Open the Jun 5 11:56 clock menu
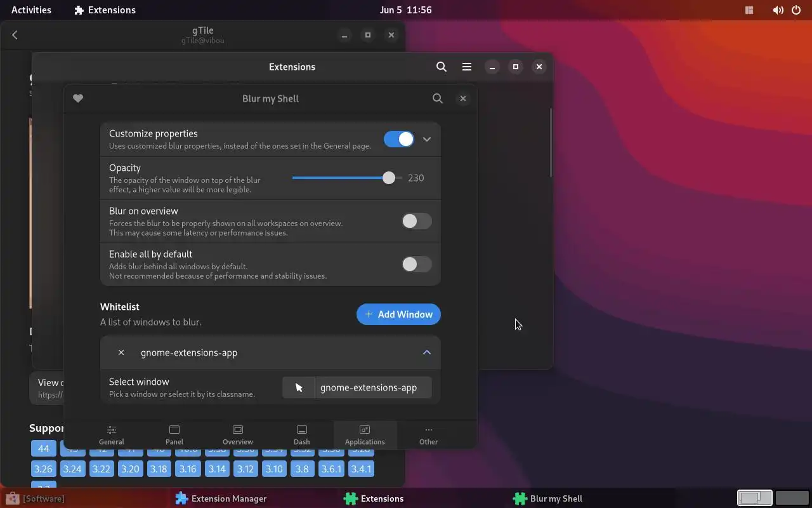Screen dimensions: 812x508 405,10
